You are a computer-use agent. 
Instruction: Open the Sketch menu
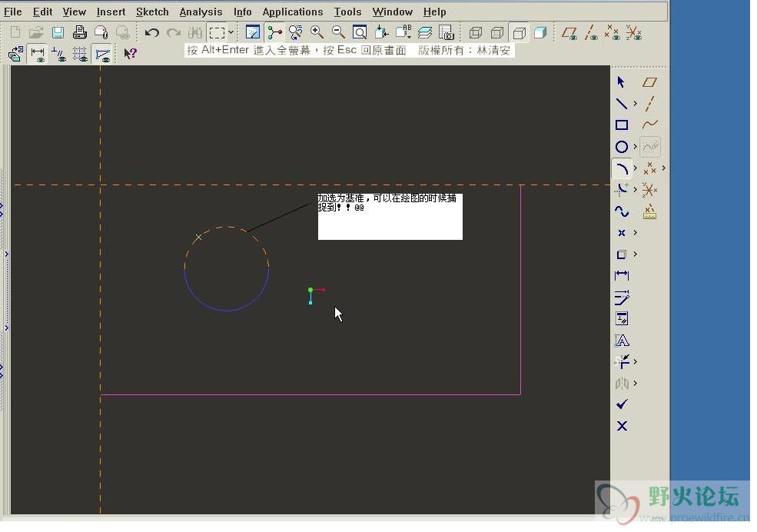pyautogui.click(x=152, y=12)
